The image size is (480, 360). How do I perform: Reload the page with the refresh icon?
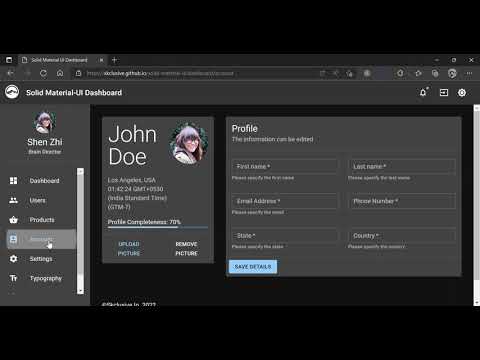click(43, 73)
